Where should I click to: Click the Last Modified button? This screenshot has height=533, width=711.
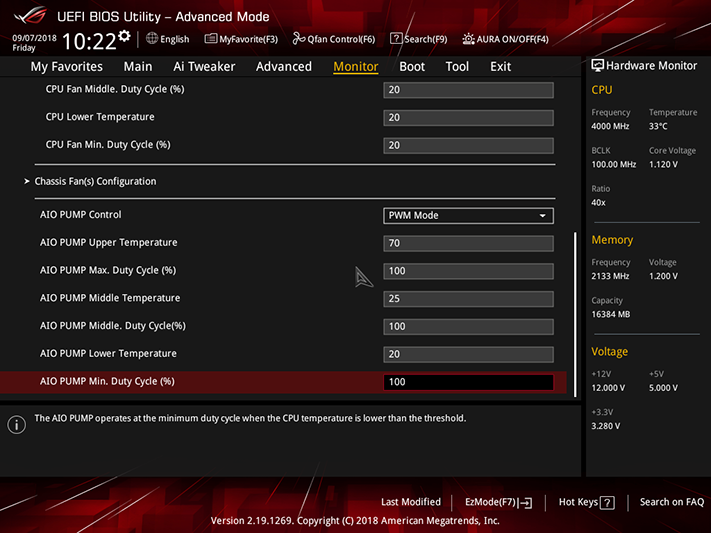click(x=411, y=502)
